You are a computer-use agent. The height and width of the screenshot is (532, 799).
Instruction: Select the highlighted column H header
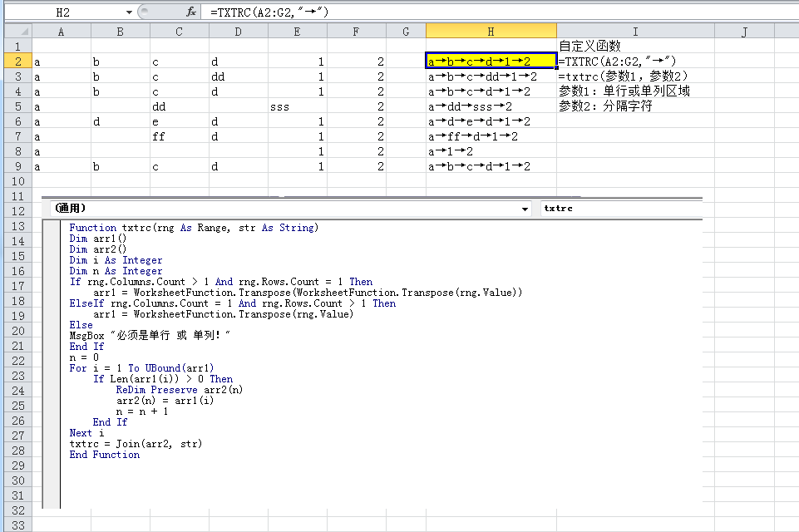click(491, 31)
